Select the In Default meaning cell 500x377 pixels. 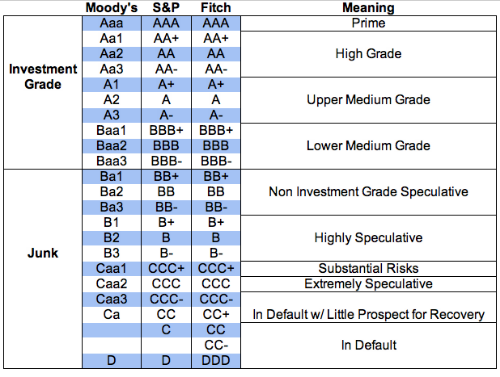click(368, 345)
